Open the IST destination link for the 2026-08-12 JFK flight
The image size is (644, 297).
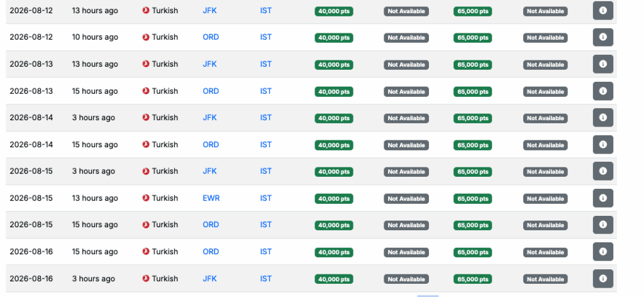[x=266, y=11]
